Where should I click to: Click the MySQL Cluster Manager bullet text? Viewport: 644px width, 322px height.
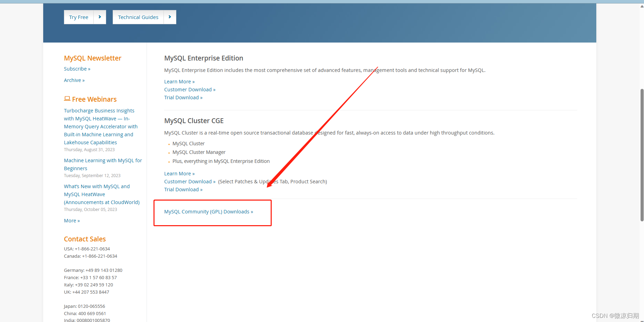point(199,152)
